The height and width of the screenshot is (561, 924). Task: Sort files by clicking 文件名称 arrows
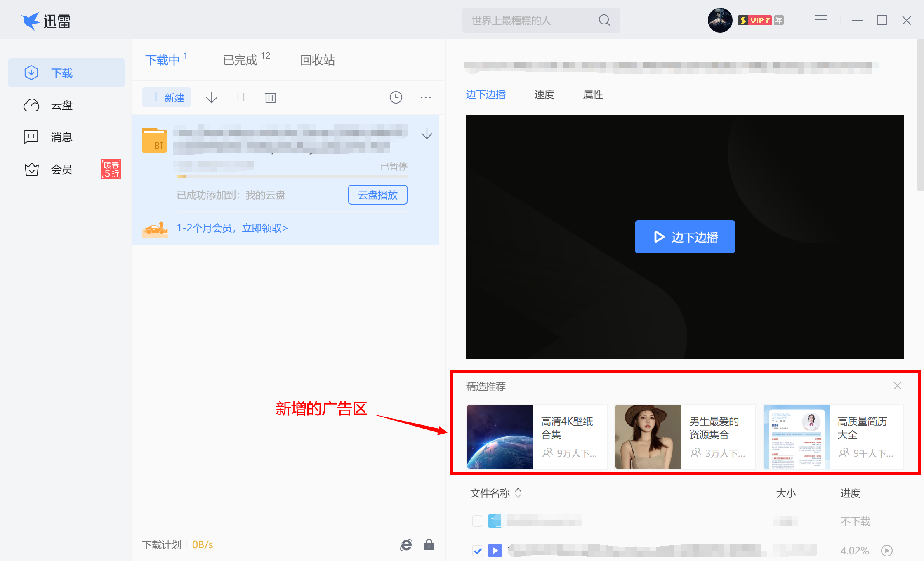(x=519, y=493)
